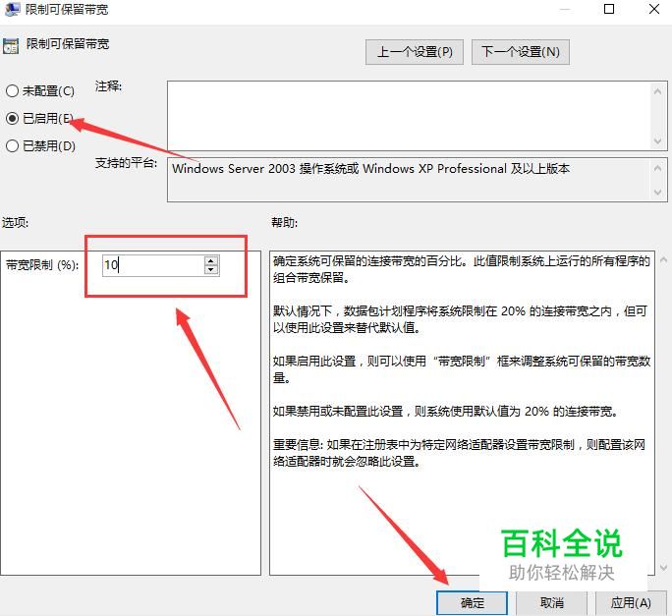The height and width of the screenshot is (616, 672).
Task: Click inside the 注释 comment text box
Action: [410, 116]
